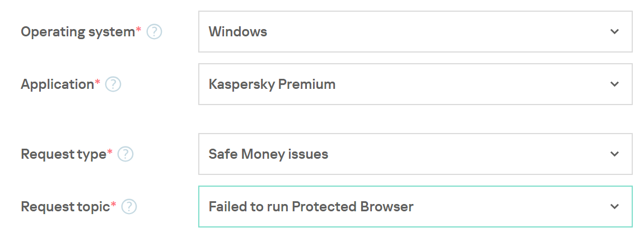Expand the Operating system dropdown

click(x=415, y=32)
